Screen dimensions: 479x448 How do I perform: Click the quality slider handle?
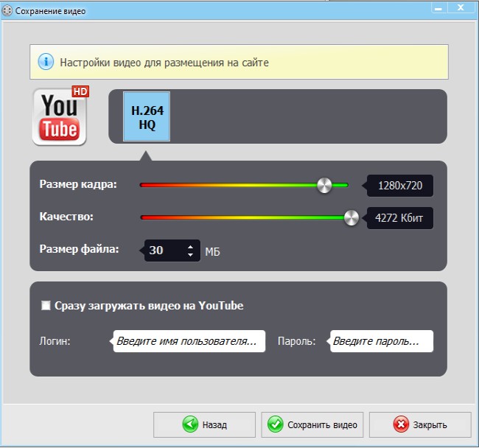352,218
